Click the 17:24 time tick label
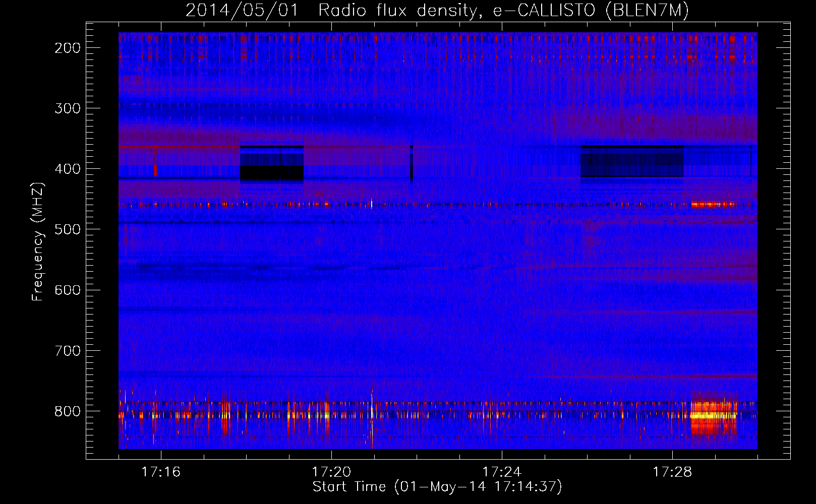816x504 pixels. click(502, 472)
